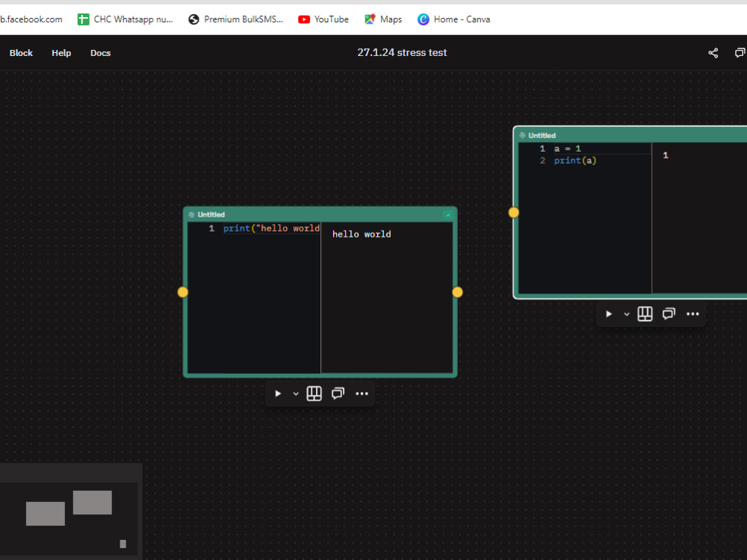Click the left rectangle in the minimap
This screenshot has width=747, height=560.
(46, 514)
